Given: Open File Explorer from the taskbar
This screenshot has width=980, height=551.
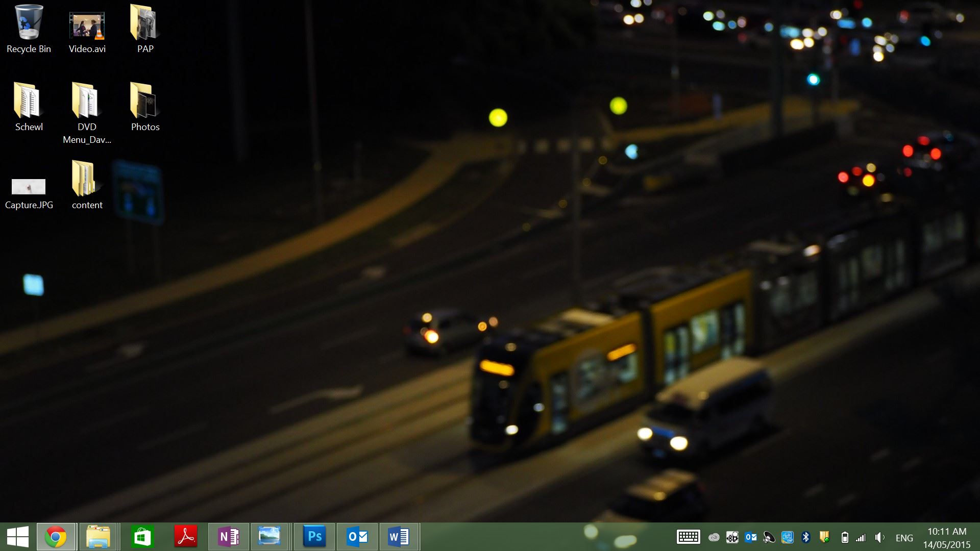Looking at the screenshot, I should pos(98,537).
